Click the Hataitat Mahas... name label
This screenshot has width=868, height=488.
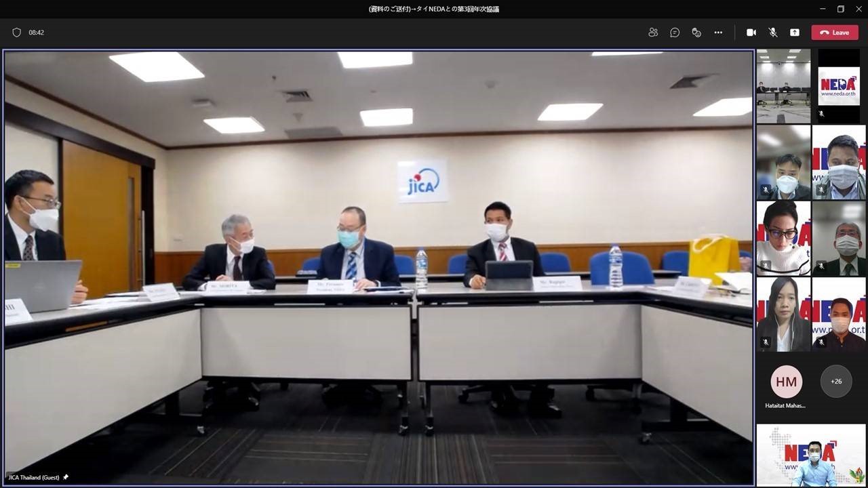(x=785, y=405)
